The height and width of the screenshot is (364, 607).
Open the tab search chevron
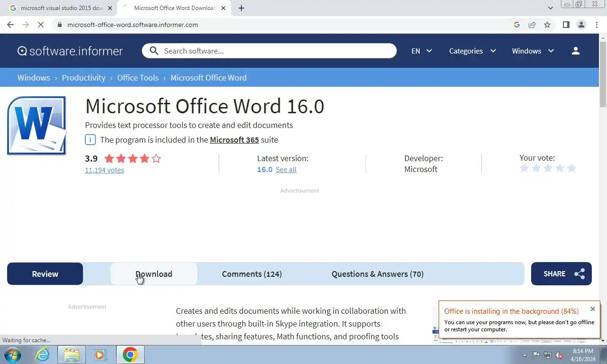(550, 8)
